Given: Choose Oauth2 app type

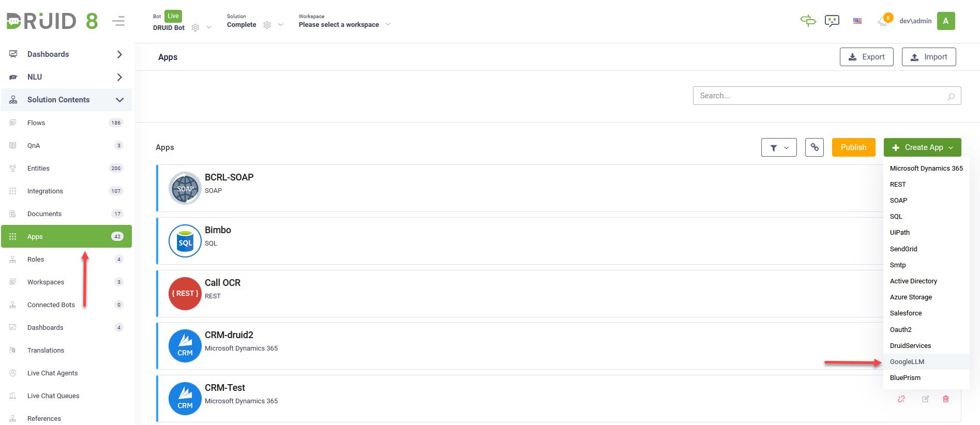Looking at the screenshot, I should [x=926, y=329].
